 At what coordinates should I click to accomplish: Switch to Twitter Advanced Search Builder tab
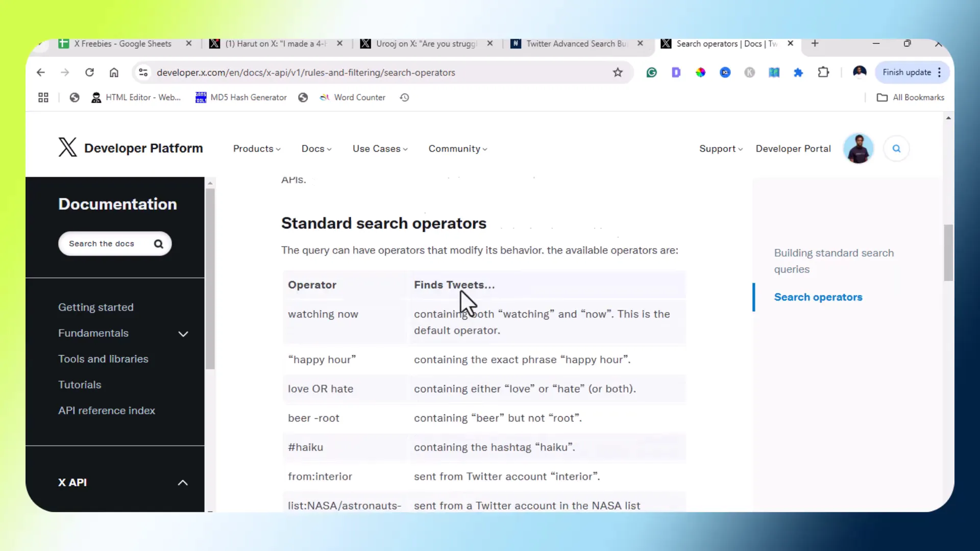[x=577, y=44]
